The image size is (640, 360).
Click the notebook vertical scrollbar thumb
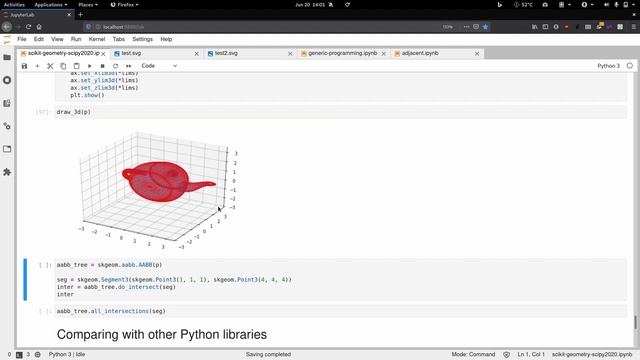tap(636, 322)
